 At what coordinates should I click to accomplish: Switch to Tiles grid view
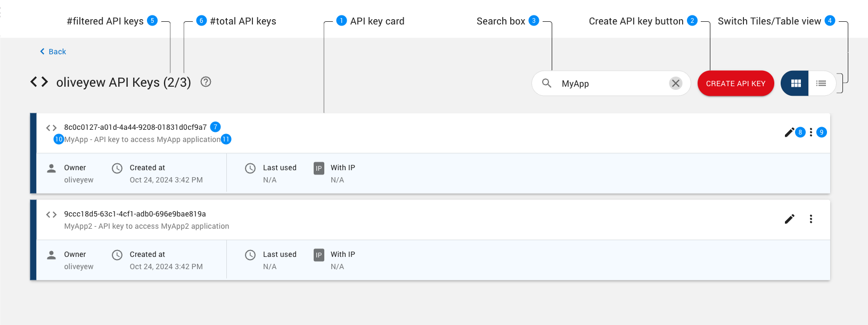[796, 84]
